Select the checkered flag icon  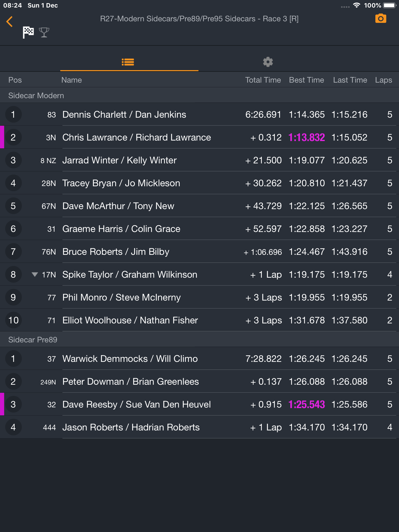pos(28,32)
